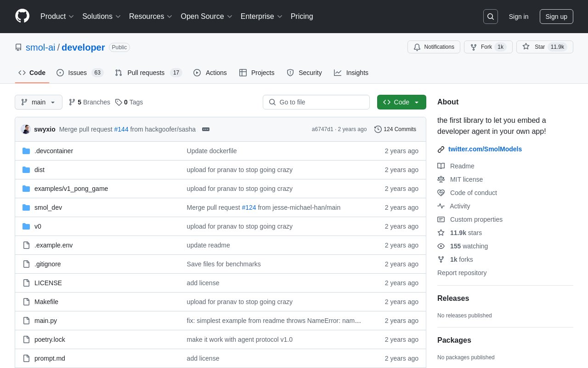The image size is (588, 368).
Task: Click the star icon in Star button
Action: 526,47
